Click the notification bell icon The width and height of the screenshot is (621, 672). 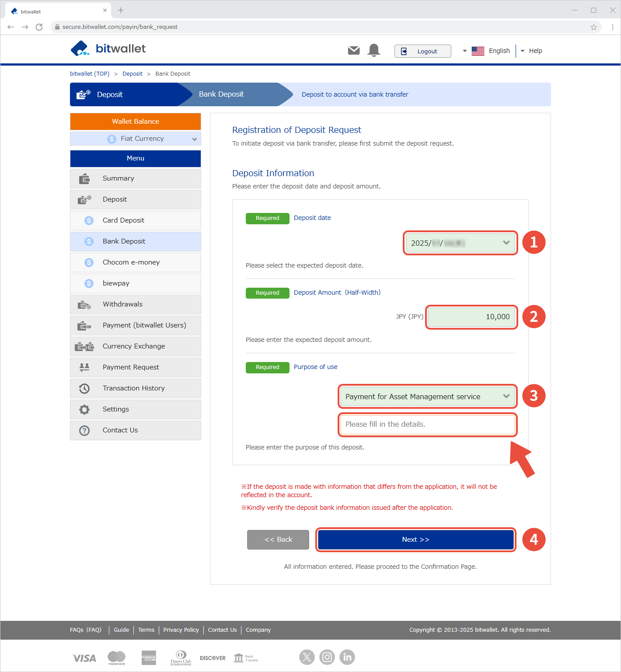coord(374,51)
